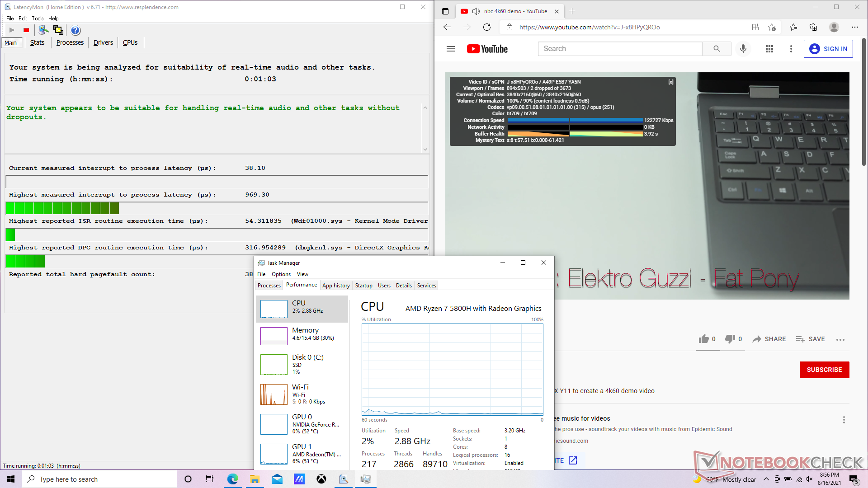Image resolution: width=868 pixels, height=488 pixels.
Task: Click the overlapping windows toolbar icon
Action: 58,30
